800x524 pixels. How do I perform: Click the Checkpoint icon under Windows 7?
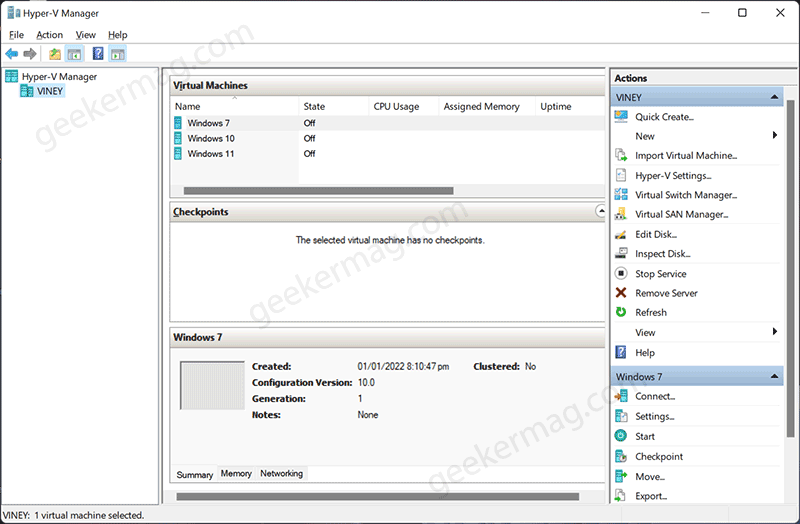pos(621,456)
